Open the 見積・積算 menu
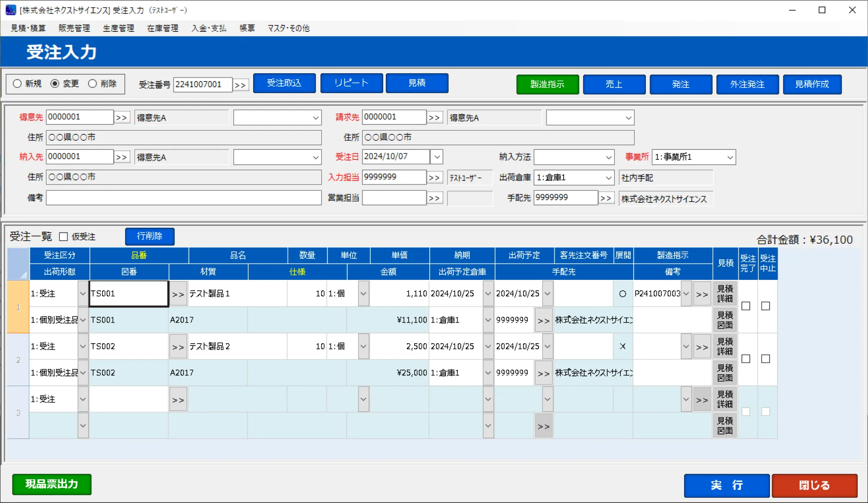The width and height of the screenshot is (868, 503). pos(28,28)
